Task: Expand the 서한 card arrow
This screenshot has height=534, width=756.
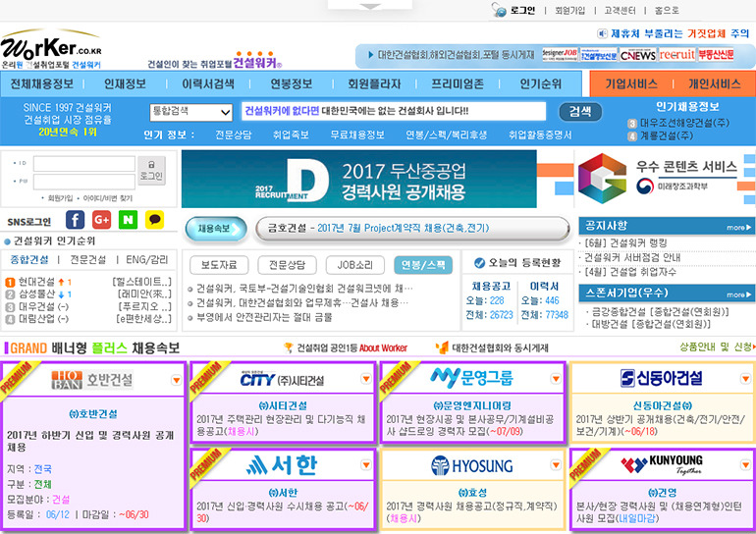Action: (x=366, y=464)
